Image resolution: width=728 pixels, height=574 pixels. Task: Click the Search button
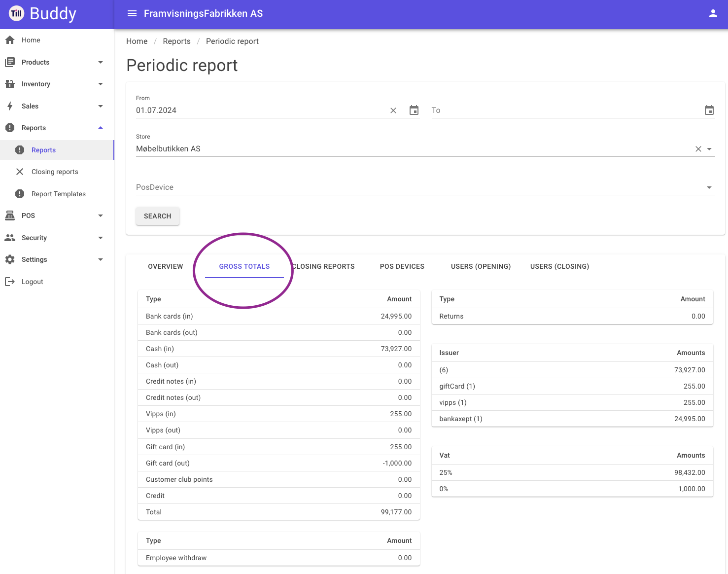click(158, 216)
